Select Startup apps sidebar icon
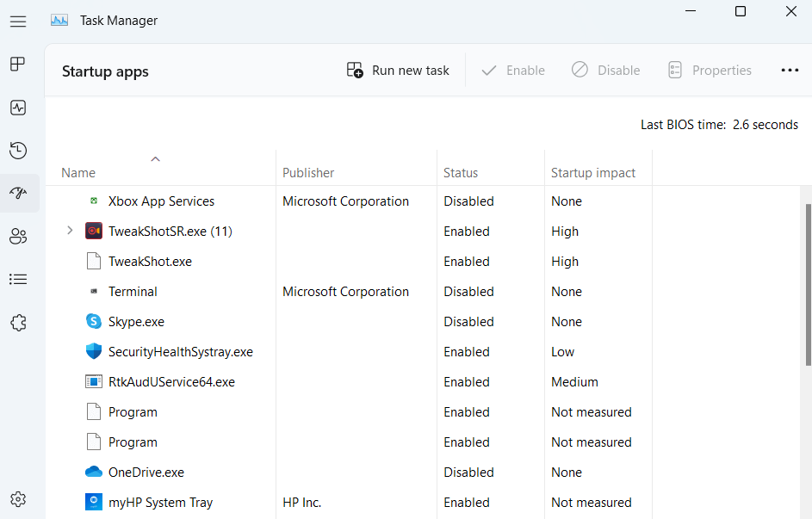The image size is (812, 519). (x=18, y=194)
